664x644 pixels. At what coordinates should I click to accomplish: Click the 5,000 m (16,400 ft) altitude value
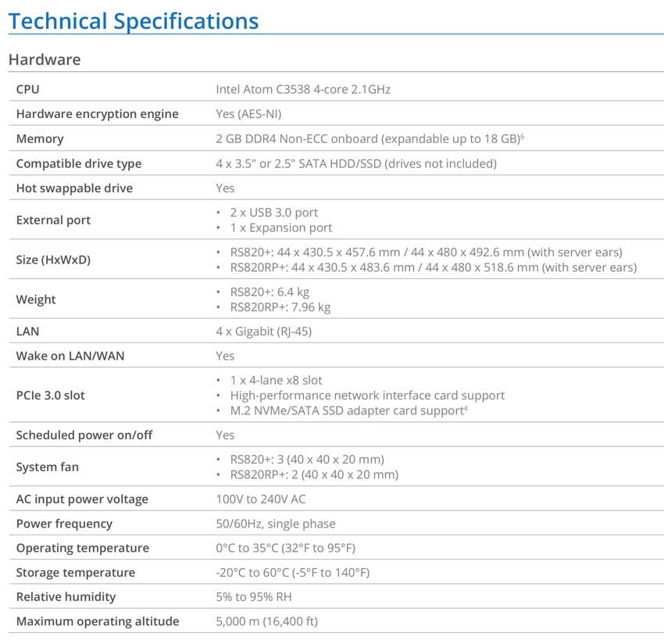click(x=267, y=621)
